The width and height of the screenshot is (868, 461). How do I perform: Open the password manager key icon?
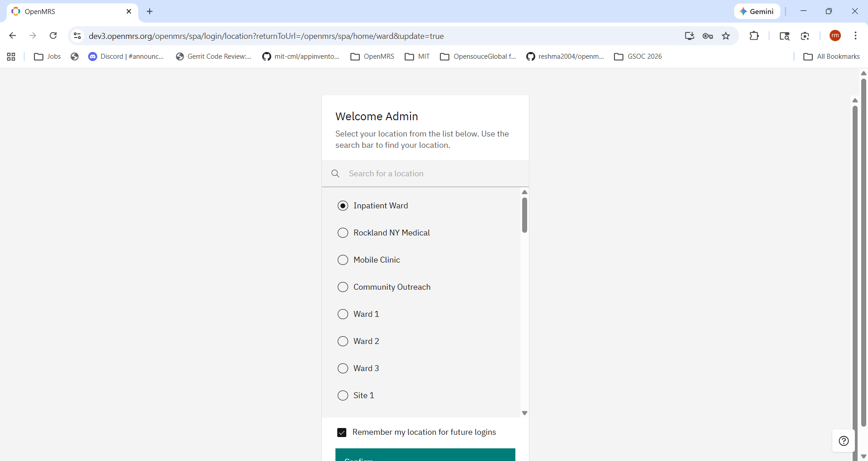pos(708,36)
